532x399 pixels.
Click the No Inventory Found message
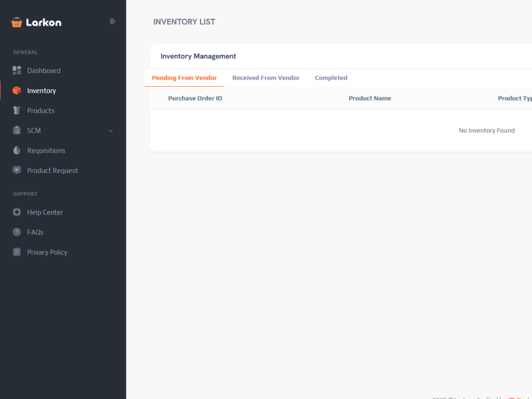coord(487,131)
